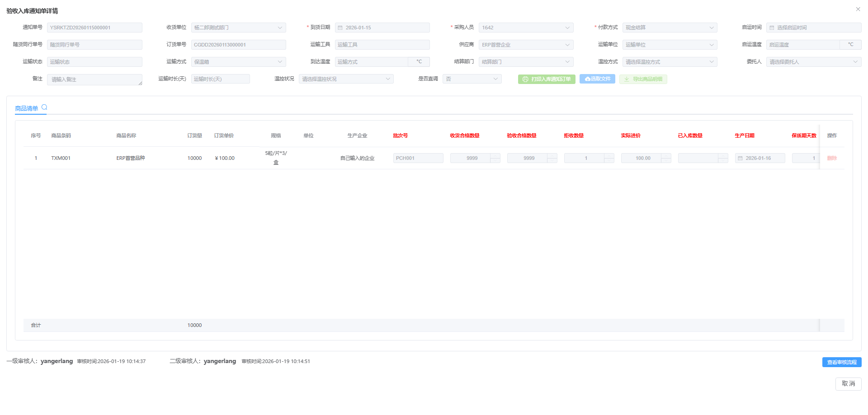Click the printer icon 打印入库通知订单 button
The width and height of the screenshot is (868, 415).
tap(546, 79)
